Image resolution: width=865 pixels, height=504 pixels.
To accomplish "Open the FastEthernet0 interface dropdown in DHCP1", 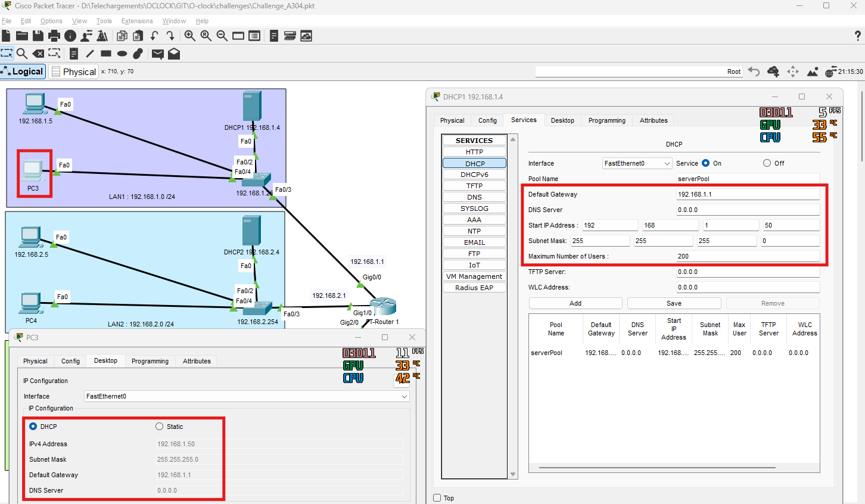I will [x=637, y=163].
